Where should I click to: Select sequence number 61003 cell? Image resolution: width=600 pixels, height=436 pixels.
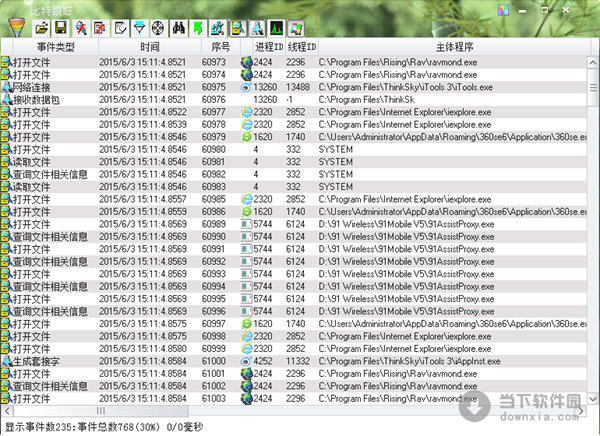tap(214, 399)
